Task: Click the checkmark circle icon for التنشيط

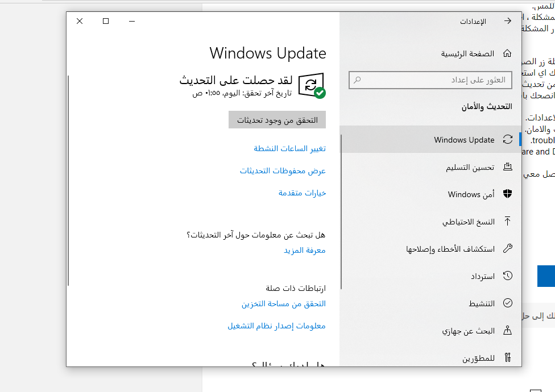Action: coord(508,303)
